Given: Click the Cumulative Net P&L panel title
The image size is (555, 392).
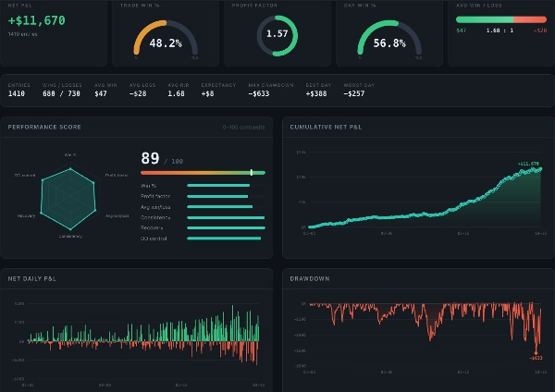Looking at the screenshot, I should 326,127.
